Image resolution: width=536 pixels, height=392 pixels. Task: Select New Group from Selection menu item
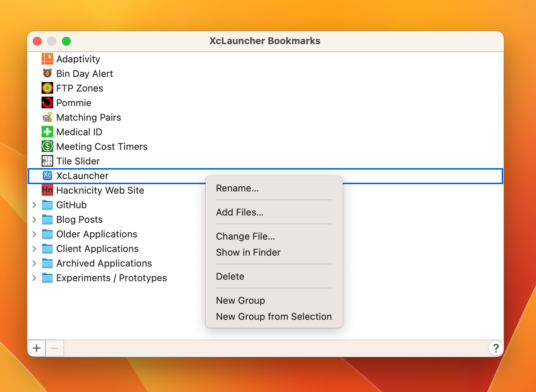tap(274, 317)
